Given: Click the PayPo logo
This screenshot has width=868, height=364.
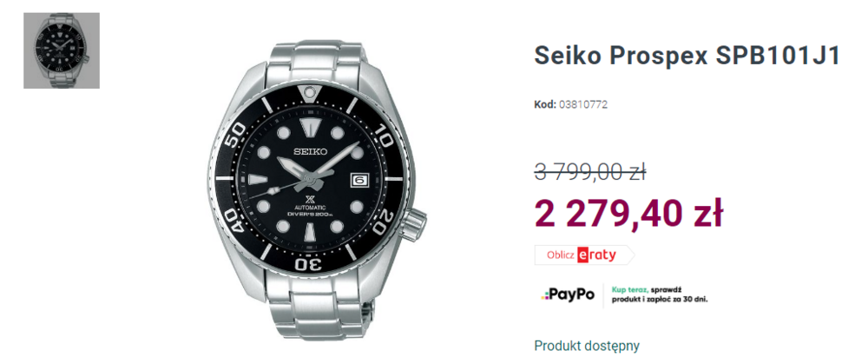Looking at the screenshot, I should click(x=569, y=295).
